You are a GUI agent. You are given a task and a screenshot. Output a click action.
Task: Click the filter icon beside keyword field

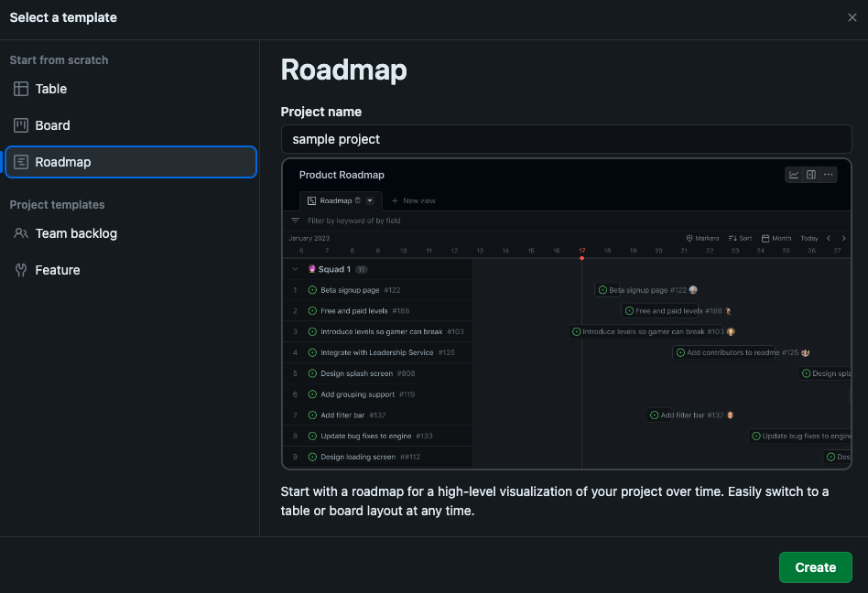tap(295, 221)
